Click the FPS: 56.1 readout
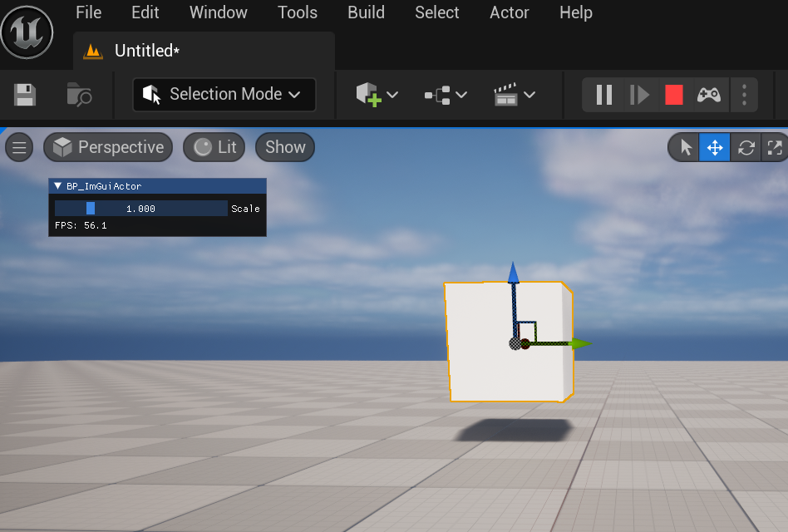788x532 pixels. 81,225
